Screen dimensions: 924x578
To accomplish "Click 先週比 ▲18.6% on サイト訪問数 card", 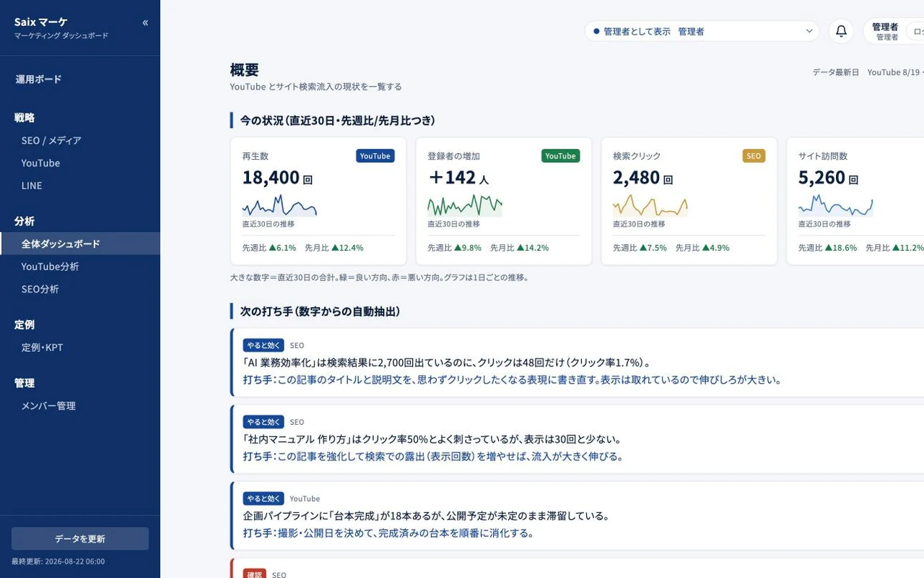I will tap(828, 248).
